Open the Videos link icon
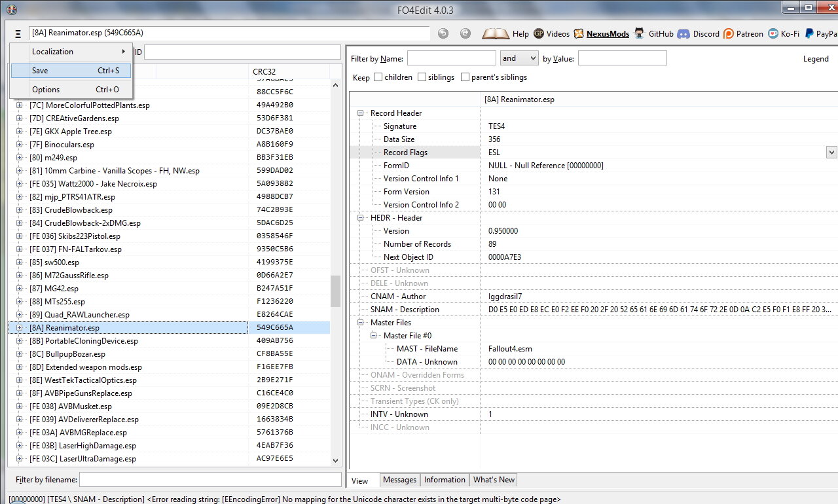838x504 pixels. [539, 33]
